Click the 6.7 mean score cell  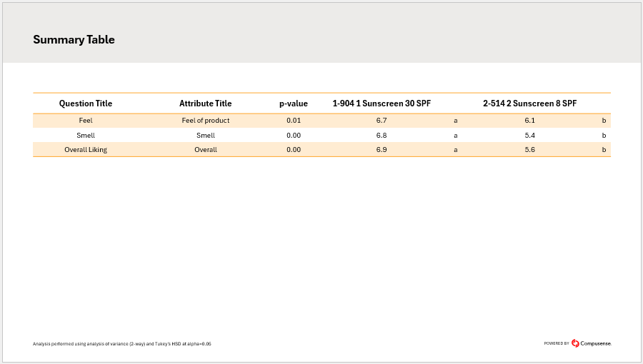[x=382, y=121]
